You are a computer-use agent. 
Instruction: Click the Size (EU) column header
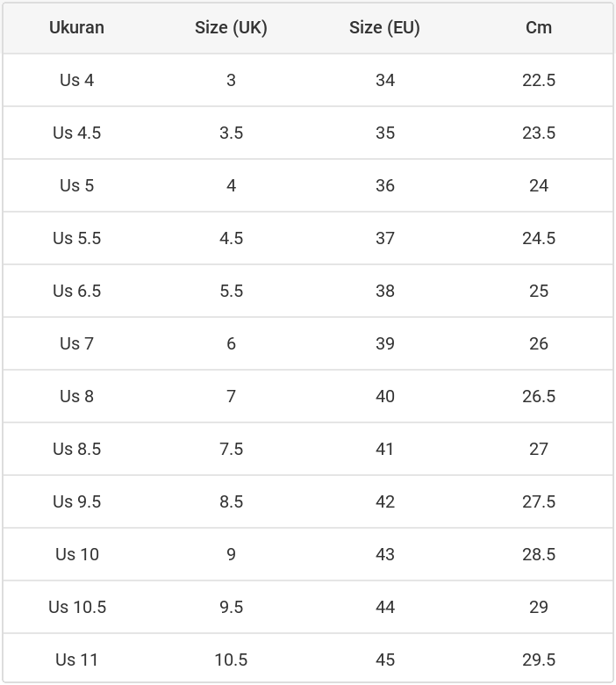(x=384, y=27)
